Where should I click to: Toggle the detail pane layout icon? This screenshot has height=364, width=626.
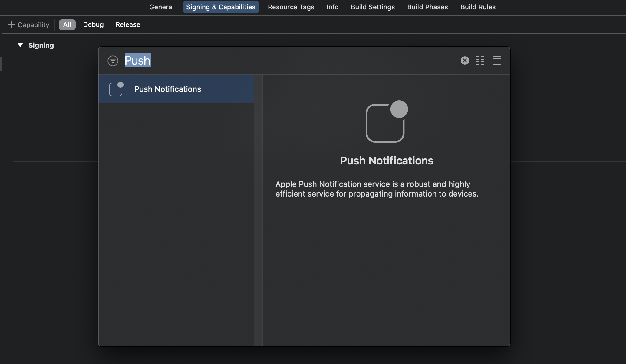click(497, 61)
